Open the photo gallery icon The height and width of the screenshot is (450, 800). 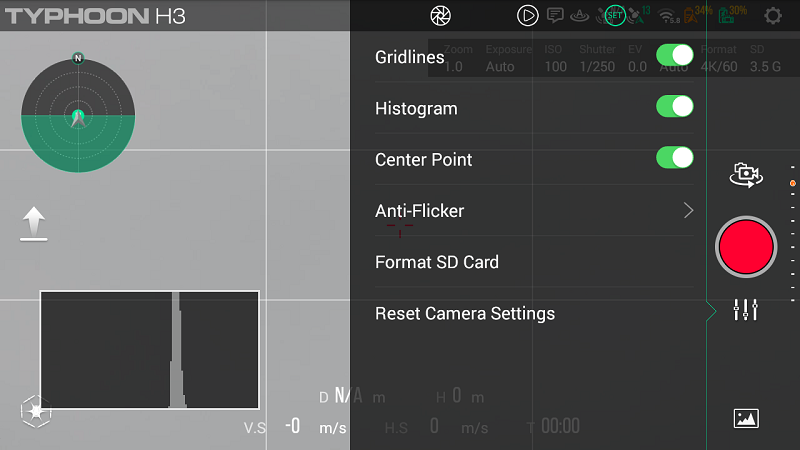(746, 418)
